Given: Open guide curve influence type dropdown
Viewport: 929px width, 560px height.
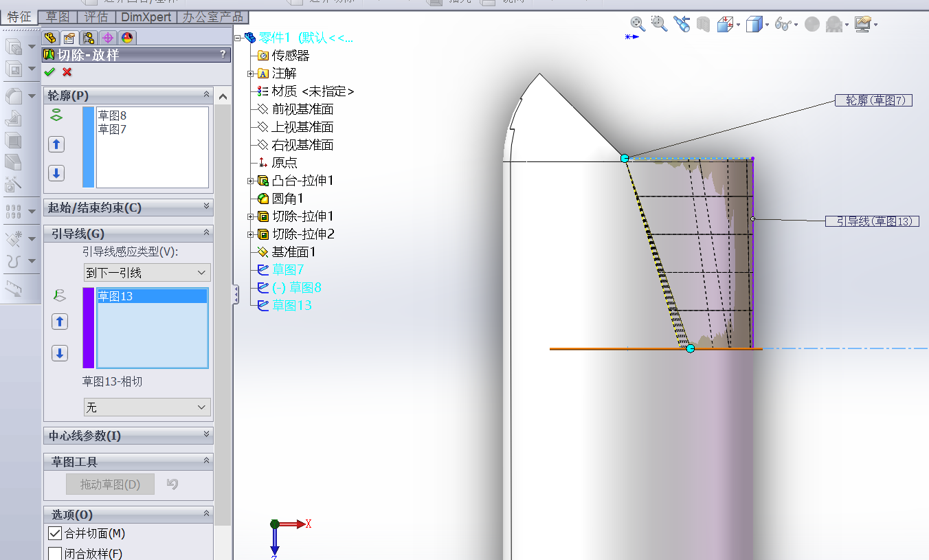Looking at the screenshot, I should click(x=146, y=273).
